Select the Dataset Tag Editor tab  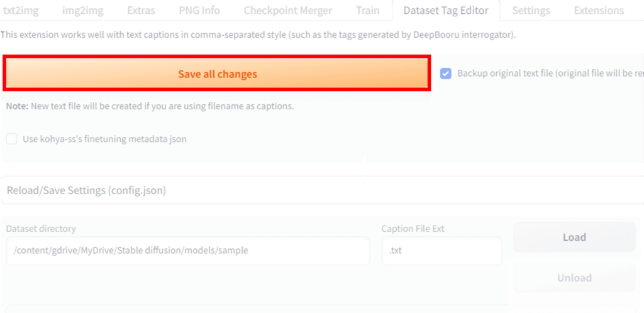[x=446, y=11]
